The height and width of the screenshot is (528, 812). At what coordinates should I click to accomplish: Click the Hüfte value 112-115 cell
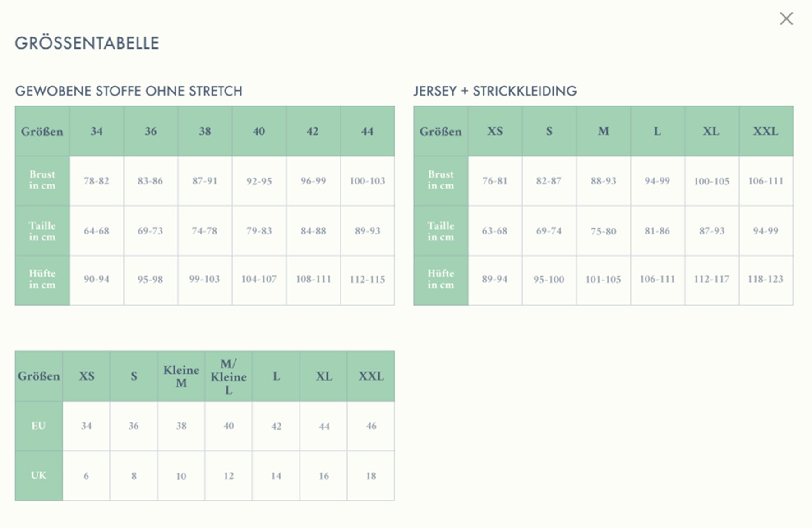(367, 280)
